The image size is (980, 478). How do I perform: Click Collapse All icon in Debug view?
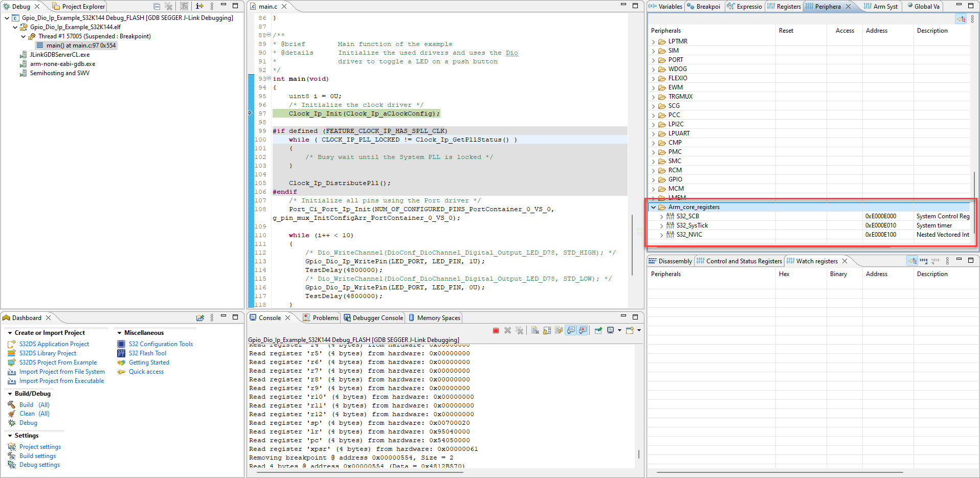coord(157,6)
